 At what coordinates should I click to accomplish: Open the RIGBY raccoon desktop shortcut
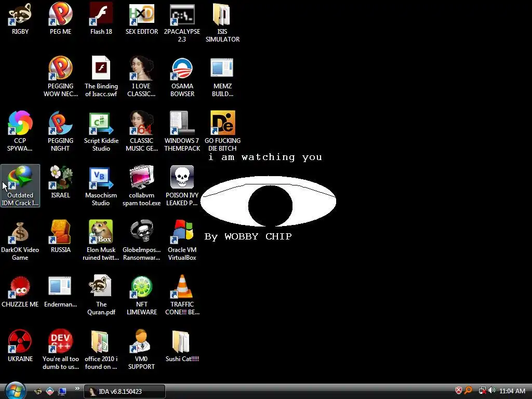tap(20, 19)
